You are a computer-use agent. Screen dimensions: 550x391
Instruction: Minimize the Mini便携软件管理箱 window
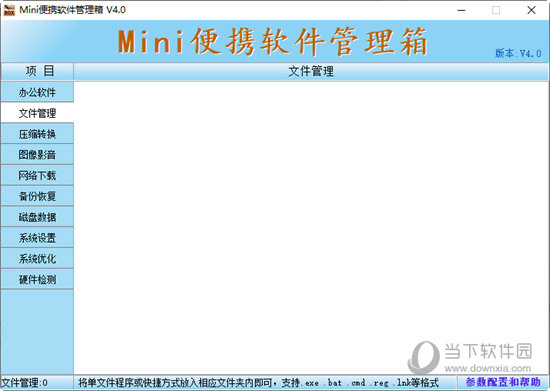[462, 10]
